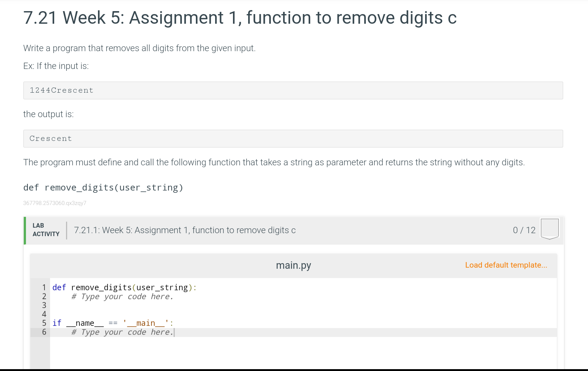Click the sentence 'Write a program that removes all digits'
Image resolution: width=588 pixels, height=371 pixels.
(139, 48)
